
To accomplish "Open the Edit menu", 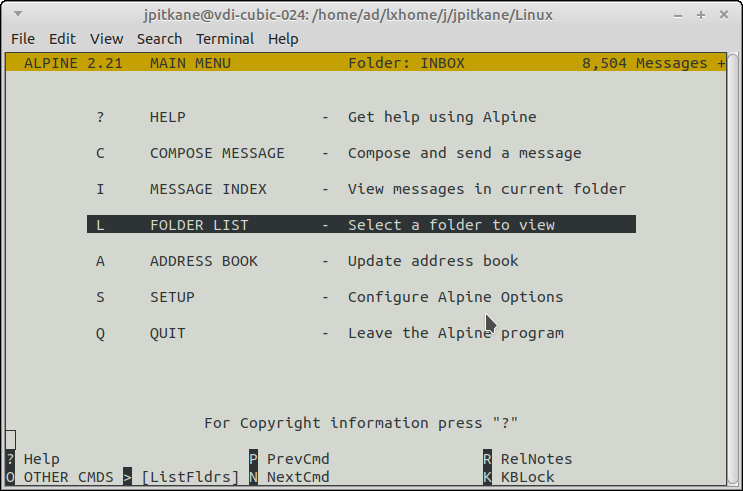I will tap(62, 39).
